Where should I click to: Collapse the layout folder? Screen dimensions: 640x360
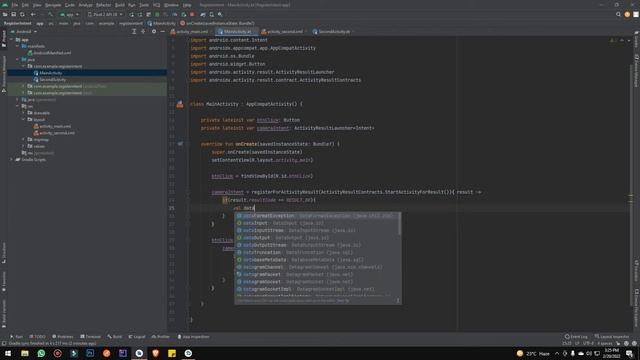[23, 120]
